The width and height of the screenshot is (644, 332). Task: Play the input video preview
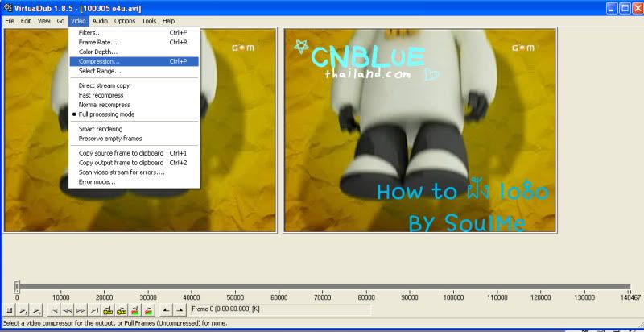[23, 310]
